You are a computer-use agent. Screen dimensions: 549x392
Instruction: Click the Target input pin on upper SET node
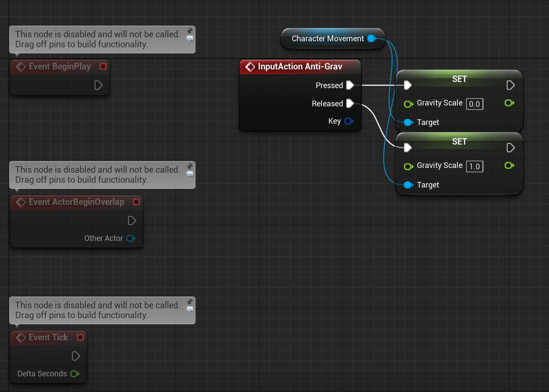tap(408, 122)
